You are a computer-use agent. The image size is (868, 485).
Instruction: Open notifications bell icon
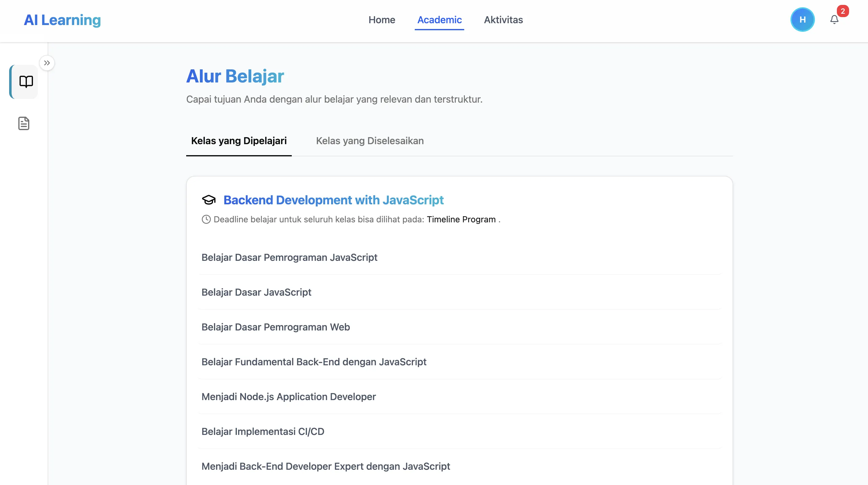[x=834, y=20]
